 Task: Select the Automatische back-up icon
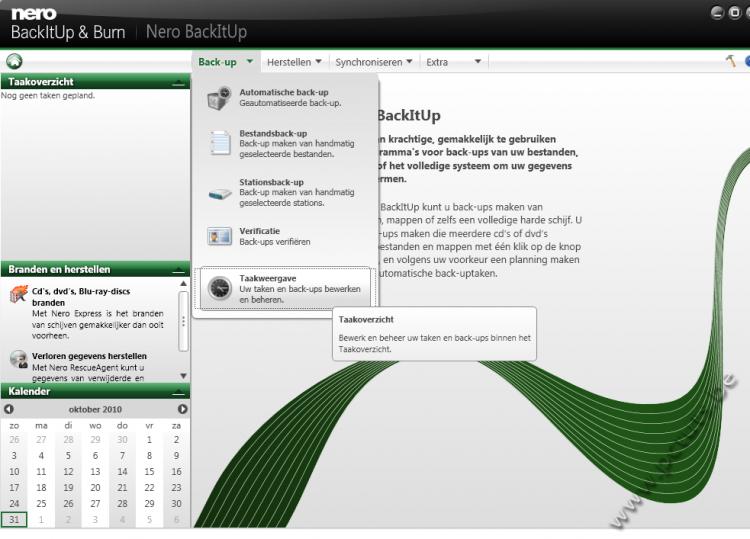pyautogui.click(x=219, y=99)
